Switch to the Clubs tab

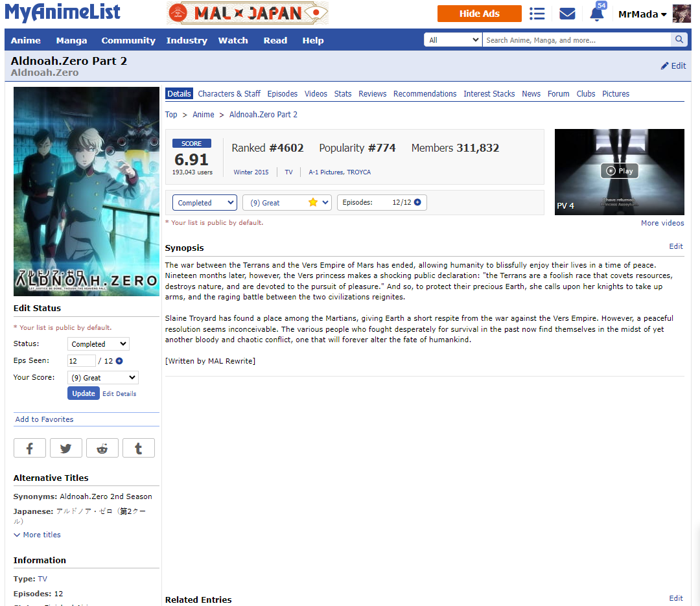coord(586,94)
